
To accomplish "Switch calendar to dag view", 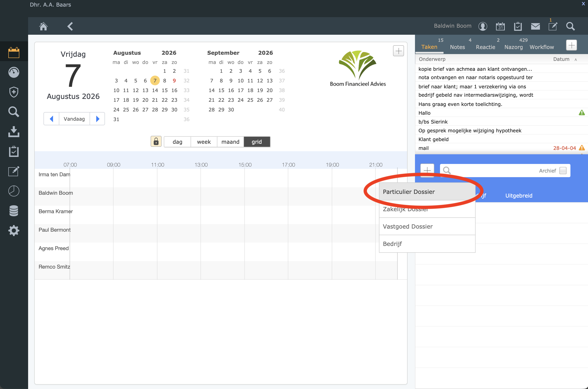I will click(x=177, y=142).
